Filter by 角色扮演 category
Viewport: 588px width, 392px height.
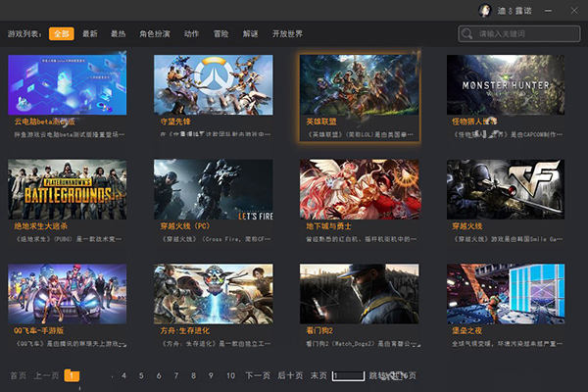(155, 33)
